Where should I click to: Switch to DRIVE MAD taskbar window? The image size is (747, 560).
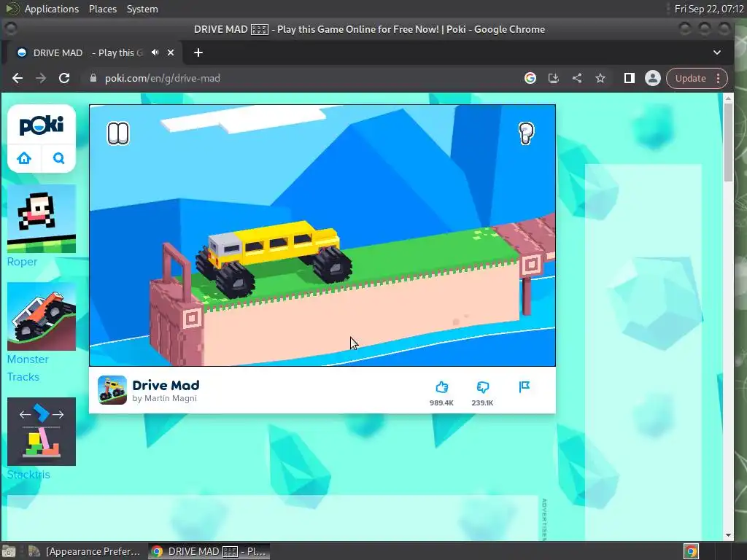click(x=209, y=551)
